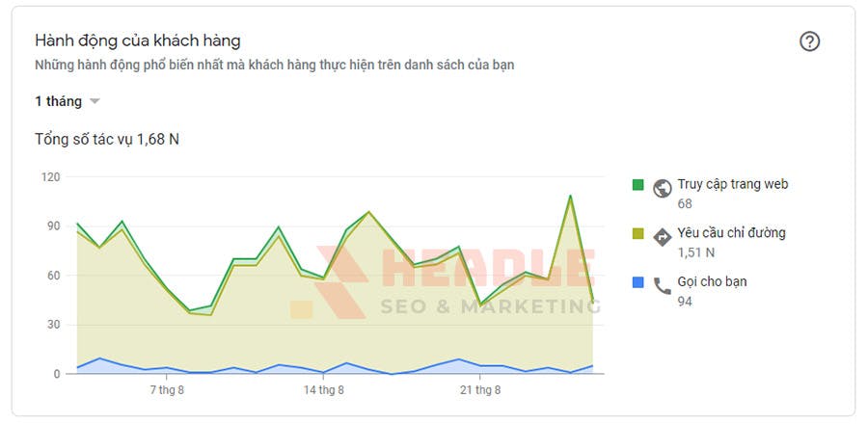Open the 1 tháng period selector
Viewport: 868px width, 424px height.
67,102
